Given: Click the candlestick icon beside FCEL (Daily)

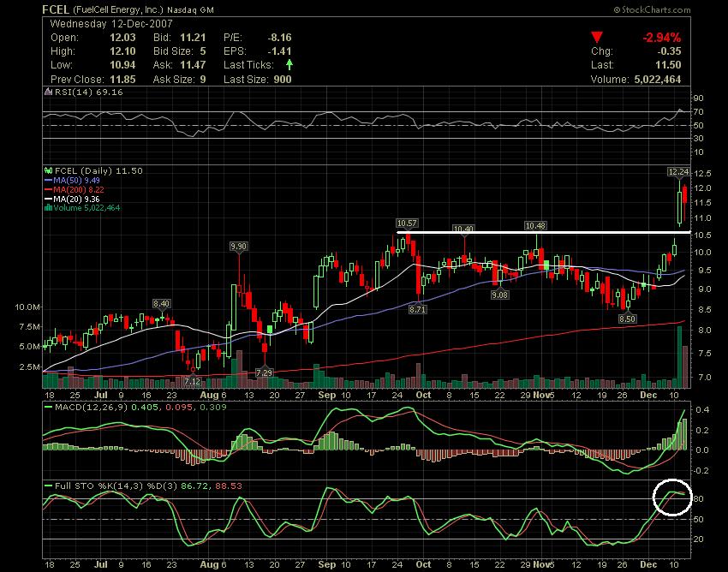Looking at the screenshot, I should tap(48, 170).
